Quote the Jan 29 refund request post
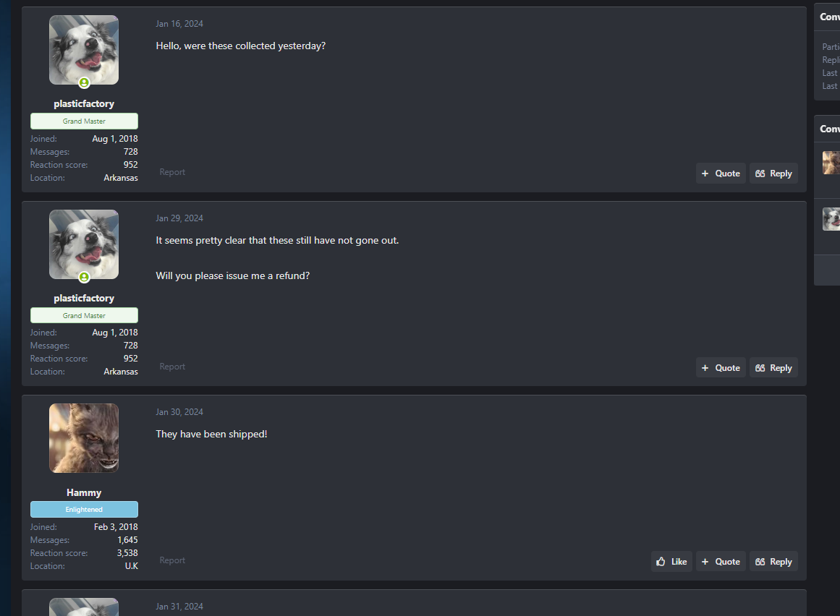Screen dimensions: 840x616 (x=721, y=368)
